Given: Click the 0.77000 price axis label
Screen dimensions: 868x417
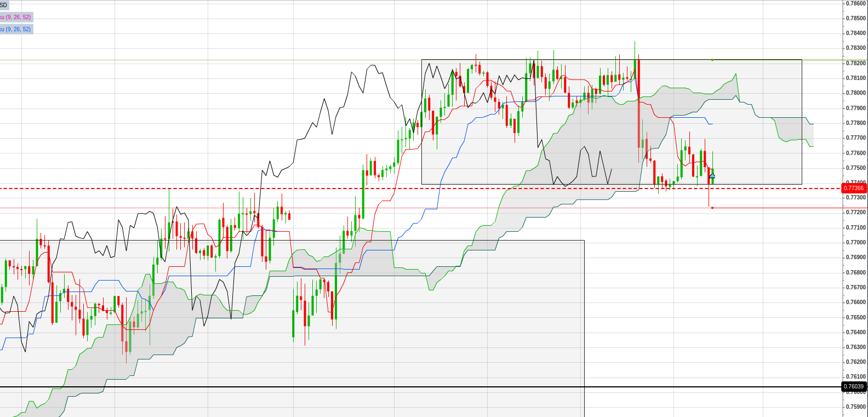Looking at the screenshot, I should [855, 242].
